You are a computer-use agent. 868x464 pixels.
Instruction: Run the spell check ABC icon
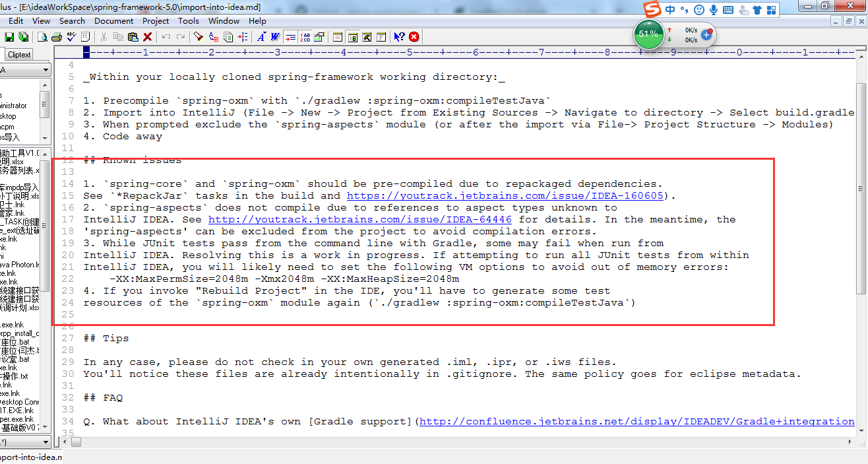click(71, 37)
